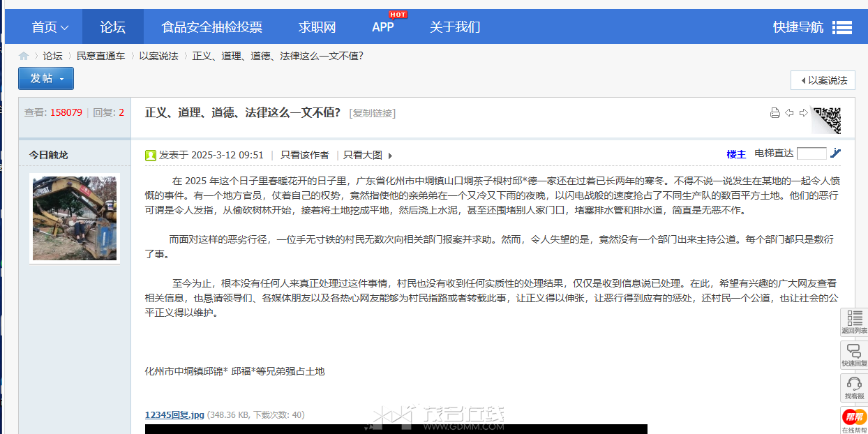Open the 求职网 navigation item
868x434 pixels.
(317, 27)
